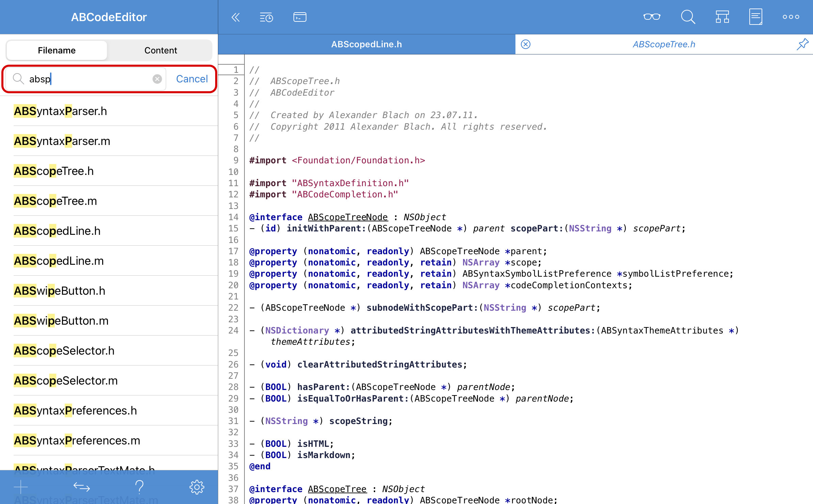Image resolution: width=813 pixels, height=504 pixels.
Task: Click the scopeString method name
Action: point(358,421)
